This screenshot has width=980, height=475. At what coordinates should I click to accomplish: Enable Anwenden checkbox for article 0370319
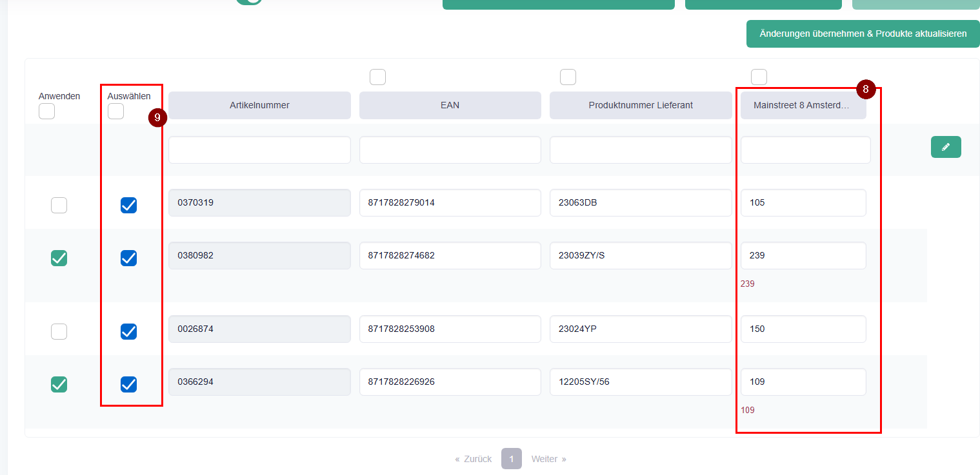pyautogui.click(x=59, y=206)
